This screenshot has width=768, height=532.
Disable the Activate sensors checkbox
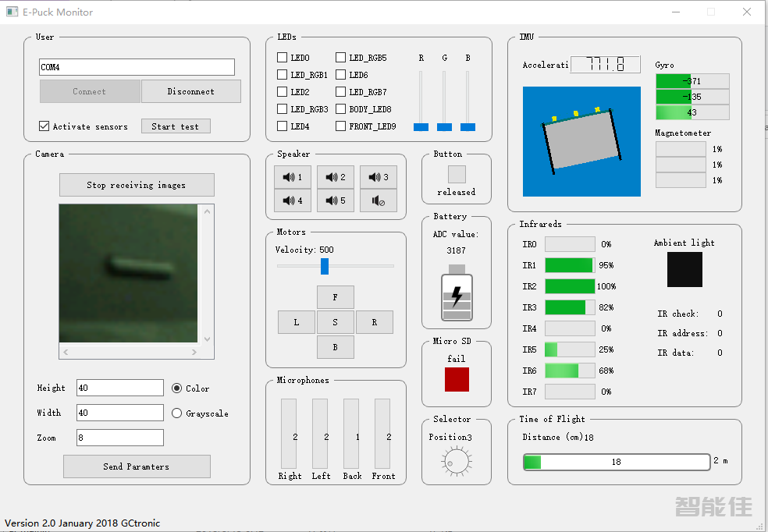click(44, 126)
